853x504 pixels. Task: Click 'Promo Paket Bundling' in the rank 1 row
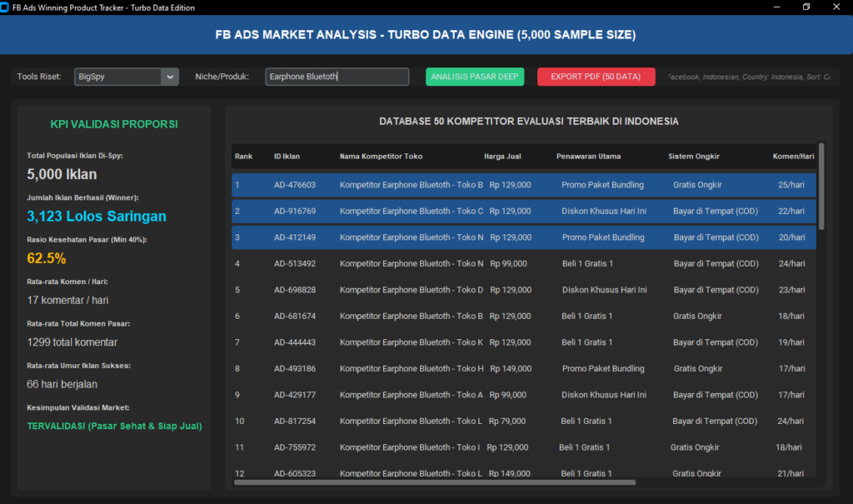[x=602, y=185]
